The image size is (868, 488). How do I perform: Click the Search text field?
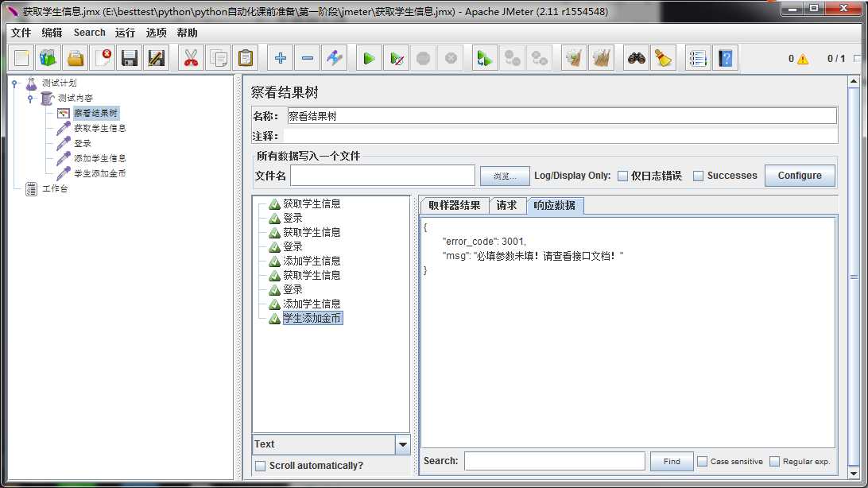[x=555, y=461]
